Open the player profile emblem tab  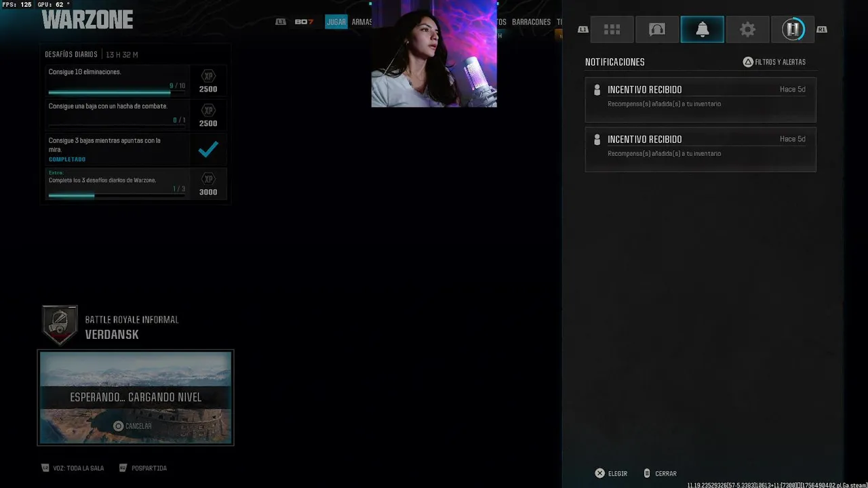tap(793, 29)
